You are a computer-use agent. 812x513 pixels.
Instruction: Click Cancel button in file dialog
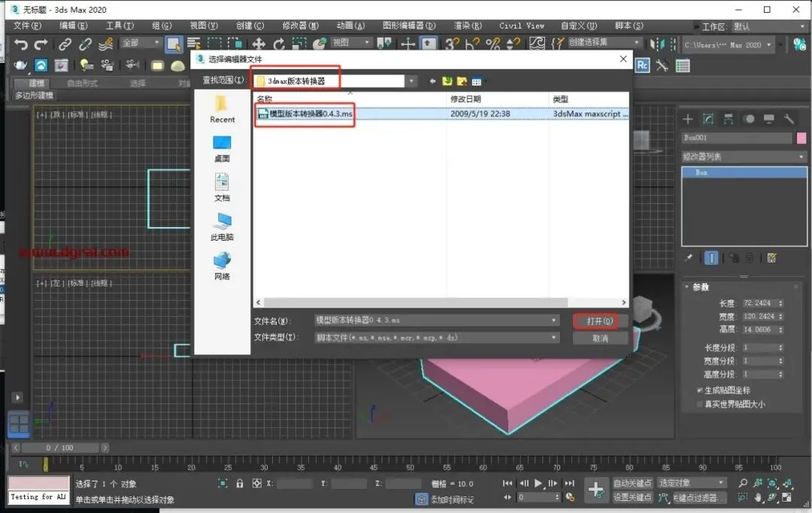tap(600, 338)
